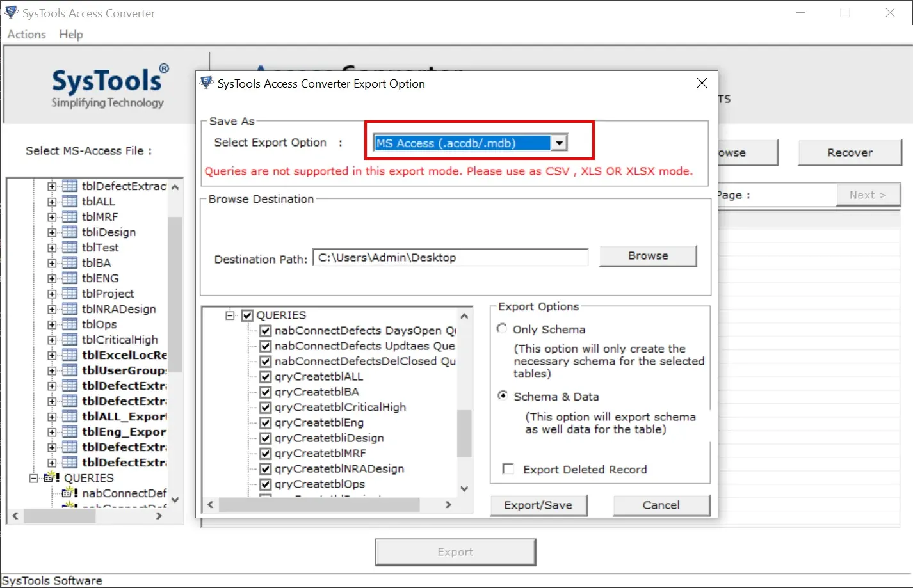913x588 pixels.
Task: Uncheck qryCreatetblALL checkbox
Action: (x=266, y=377)
